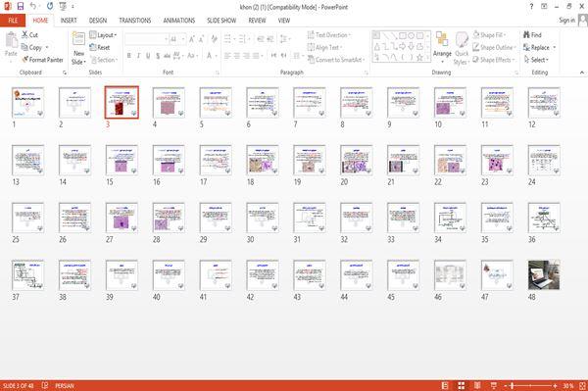Click PERSIAN language indicator
The image size is (588, 391).
65,385
